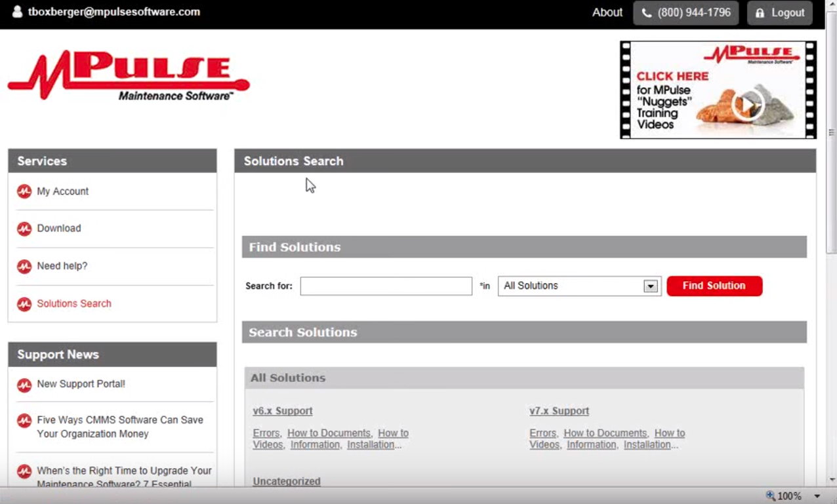This screenshot has width=837, height=504.
Task: Open Information under v6.x Support
Action: point(316,444)
